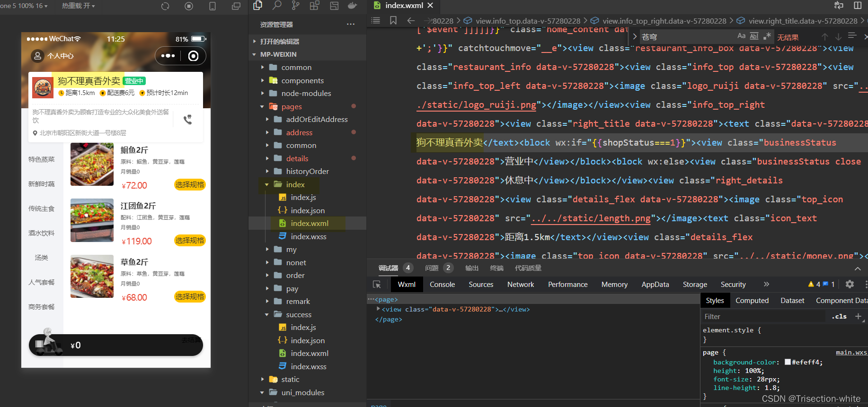
Task: Collapse the debugger panel chevron
Action: [858, 268]
